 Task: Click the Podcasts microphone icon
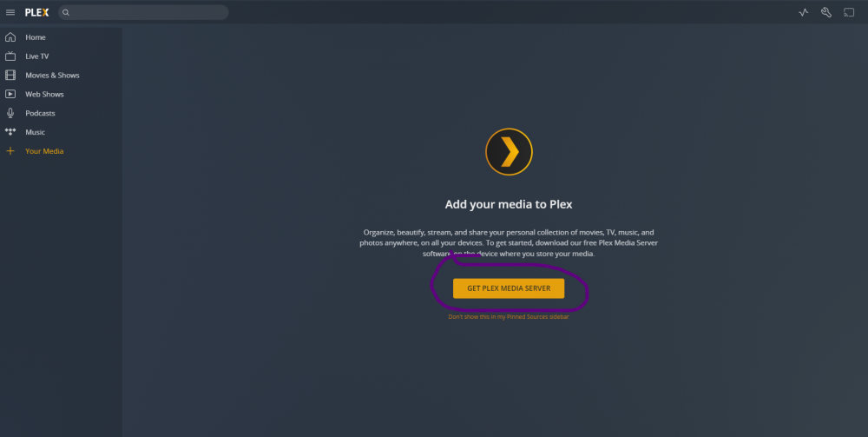click(x=10, y=113)
